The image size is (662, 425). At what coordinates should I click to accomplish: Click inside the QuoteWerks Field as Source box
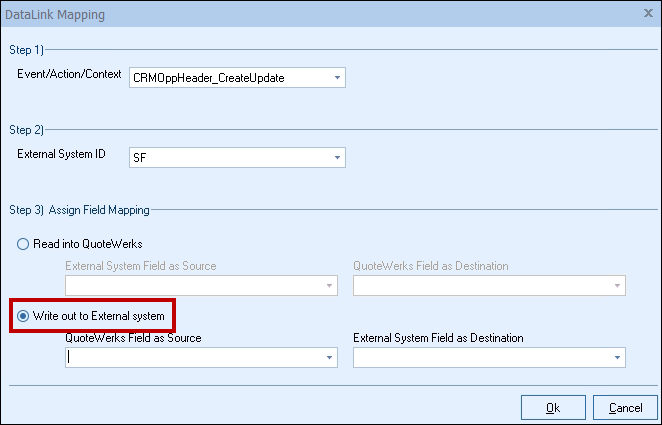tap(192, 357)
